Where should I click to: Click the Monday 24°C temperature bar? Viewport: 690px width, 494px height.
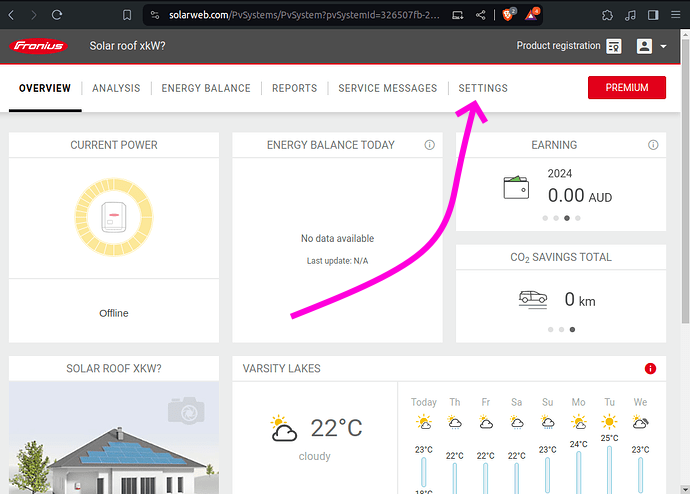[x=578, y=472]
